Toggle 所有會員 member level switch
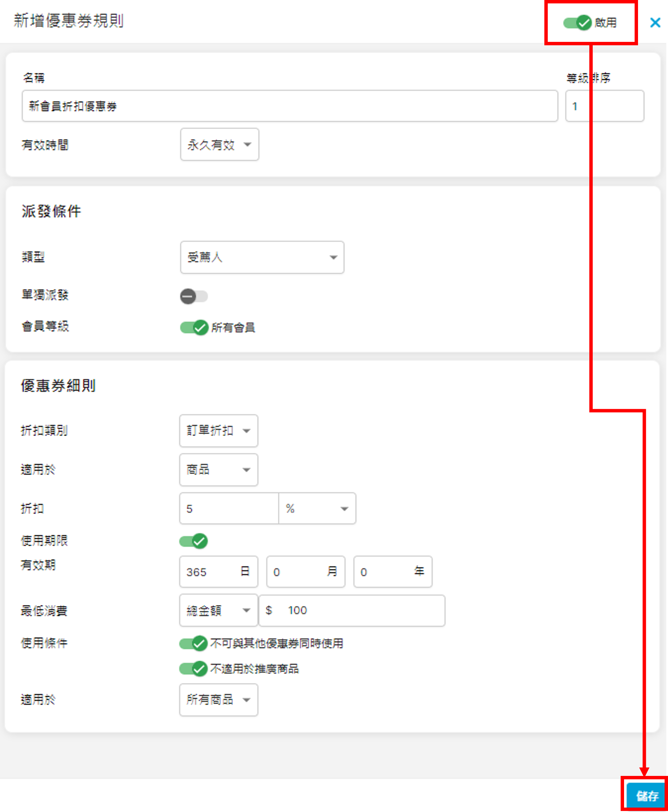The width and height of the screenshot is (668, 812). pyautogui.click(x=194, y=327)
